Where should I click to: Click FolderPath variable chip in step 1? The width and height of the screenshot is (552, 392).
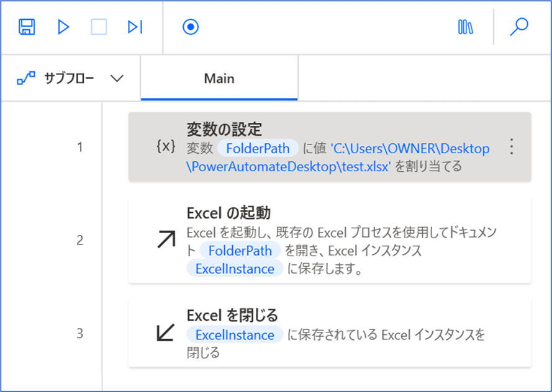[258, 148]
